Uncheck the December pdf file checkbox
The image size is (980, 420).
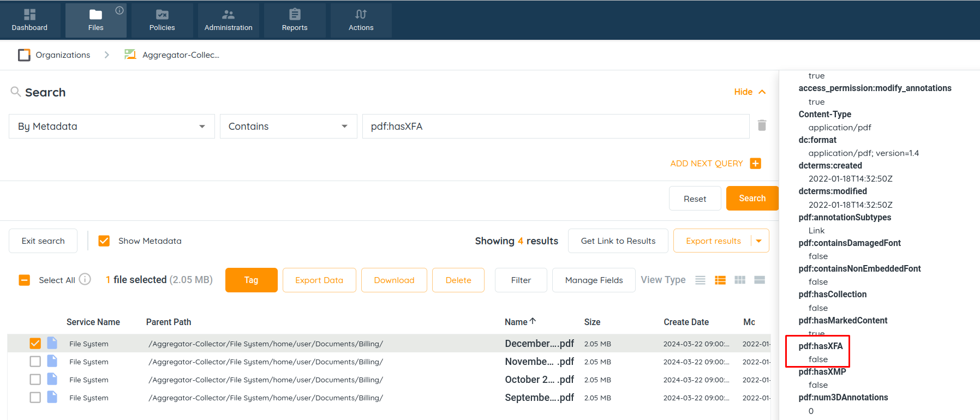point(35,343)
